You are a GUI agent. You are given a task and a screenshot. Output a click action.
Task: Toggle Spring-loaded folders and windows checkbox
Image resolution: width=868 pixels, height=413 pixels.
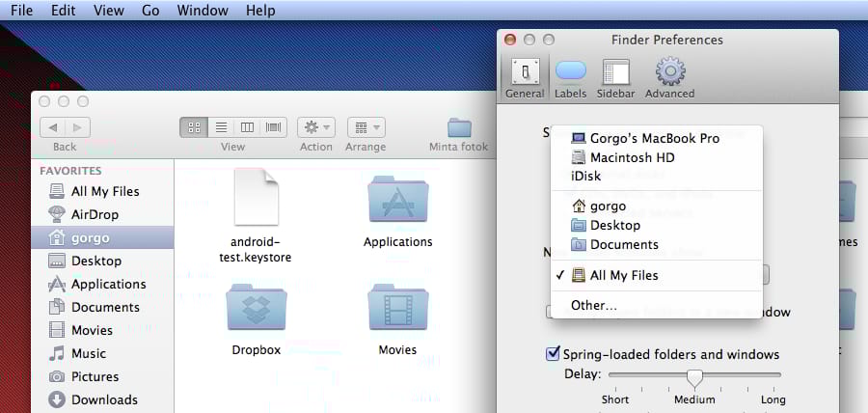[x=553, y=354]
